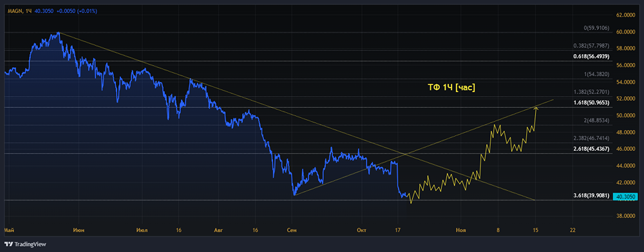Click 56.0000 on the price axis
Screen dimensions: 644x252
pos(625,65)
